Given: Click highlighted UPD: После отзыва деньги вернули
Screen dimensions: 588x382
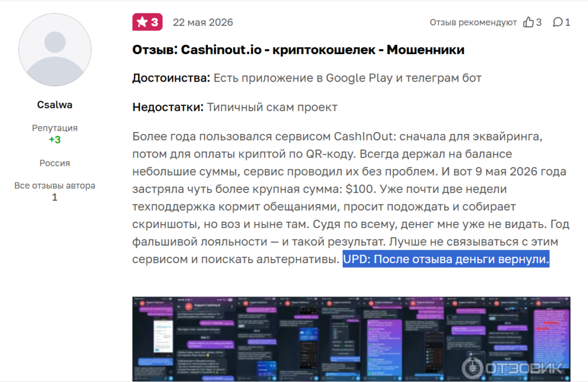Looking at the screenshot, I should click(x=446, y=259).
